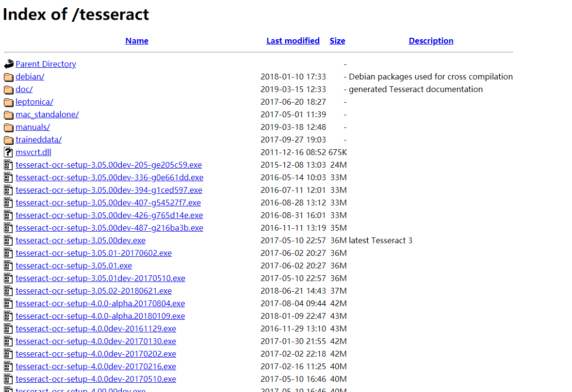
Task: Download tesseract-ocr-setup-4.0.0dev-20161129.exe link
Action: [96, 329]
